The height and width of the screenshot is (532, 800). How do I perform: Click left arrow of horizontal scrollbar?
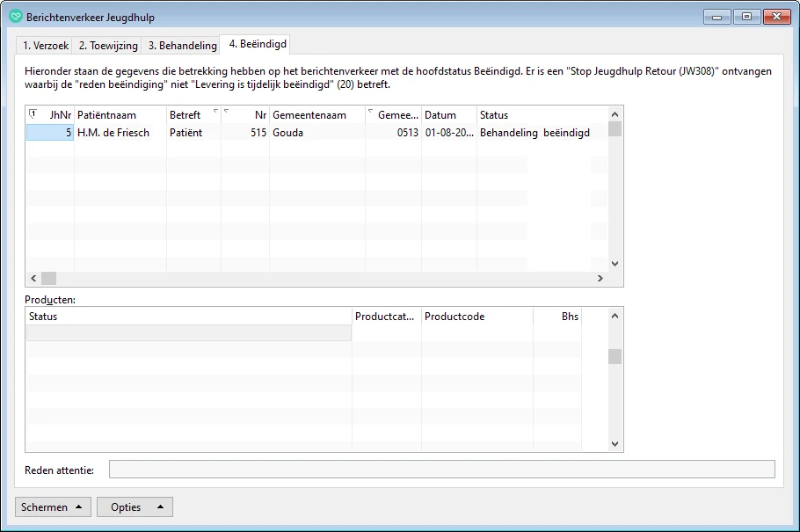tap(33, 278)
